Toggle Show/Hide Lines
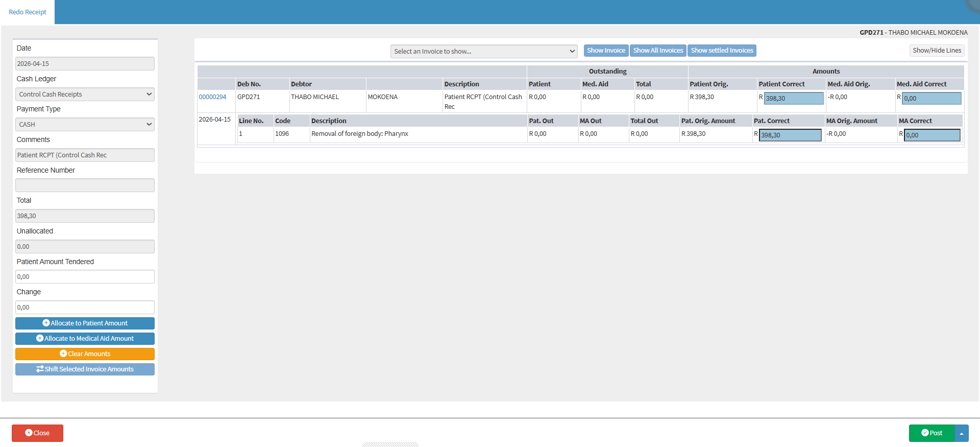Image resolution: width=980 pixels, height=447 pixels. (937, 51)
